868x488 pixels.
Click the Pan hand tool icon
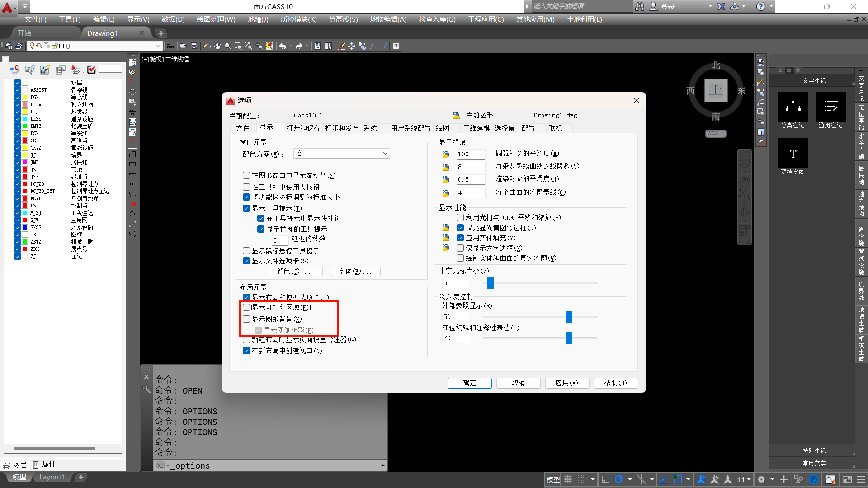click(x=217, y=46)
